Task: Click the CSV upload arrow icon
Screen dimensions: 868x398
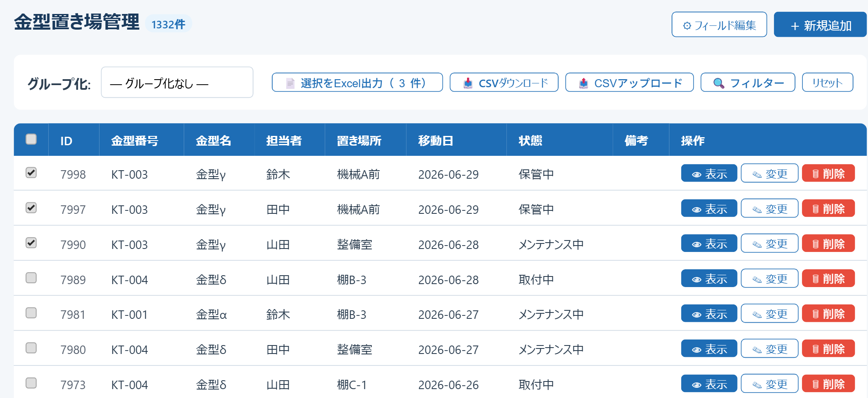Action: pyautogui.click(x=583, y=83)
